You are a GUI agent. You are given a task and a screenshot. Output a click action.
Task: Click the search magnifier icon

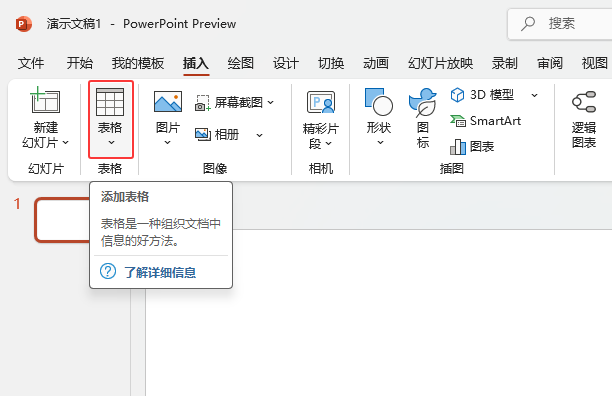[528, 24]
